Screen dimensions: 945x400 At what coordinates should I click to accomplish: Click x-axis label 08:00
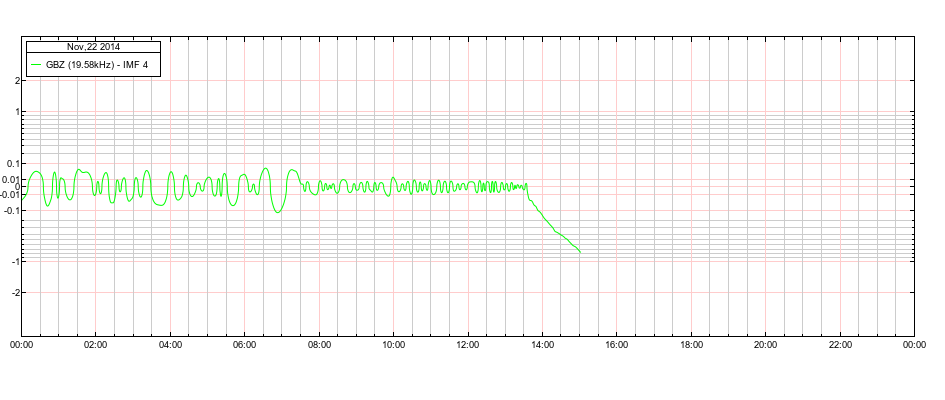[319, 345]
